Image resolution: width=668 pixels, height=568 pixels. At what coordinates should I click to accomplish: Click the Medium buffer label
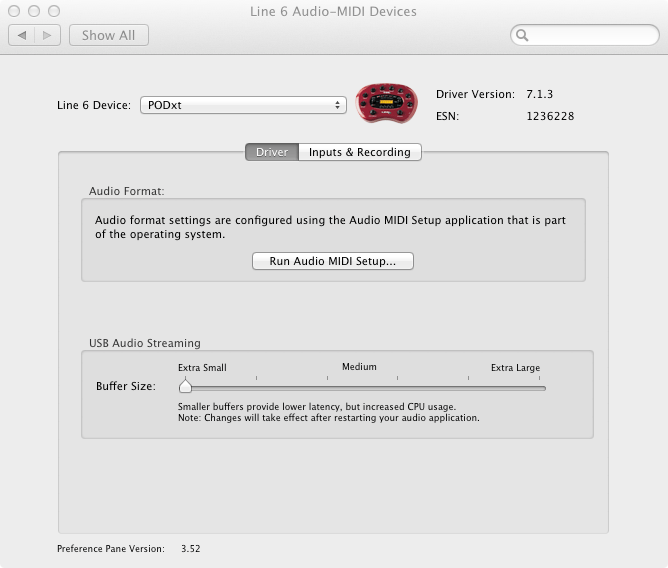pyautogui.click(x=359, y=366)
